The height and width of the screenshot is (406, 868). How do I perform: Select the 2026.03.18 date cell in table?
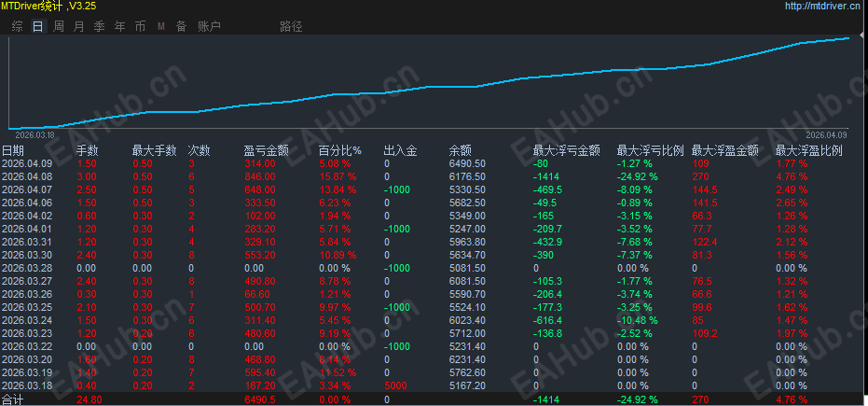tap(27, 385)
